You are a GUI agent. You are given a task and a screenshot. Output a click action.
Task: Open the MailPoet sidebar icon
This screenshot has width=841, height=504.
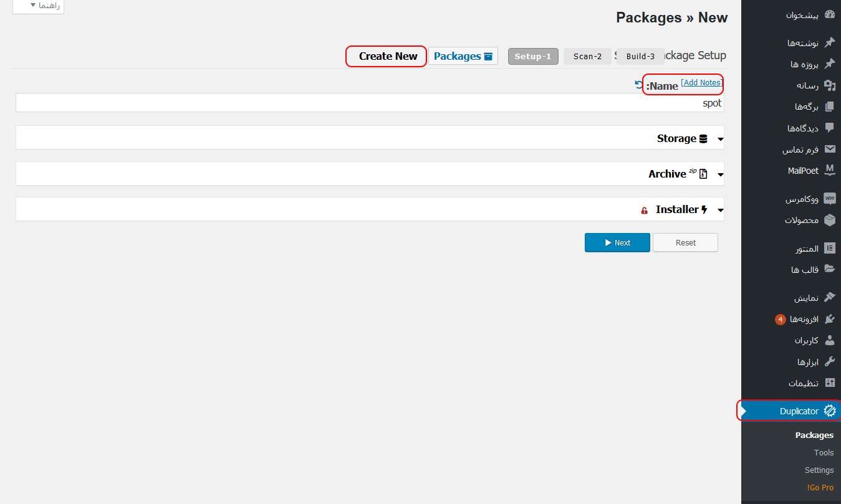[829, 170]
